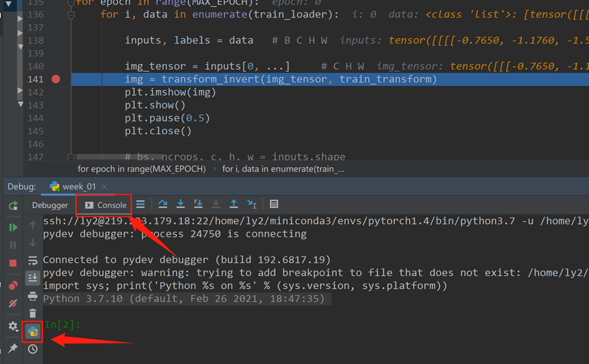This screenshot has width=589, height=364.
Task: Click 'Connected to pydev debugger' console line
Action: pyautogui.click(x=187, y=260)
